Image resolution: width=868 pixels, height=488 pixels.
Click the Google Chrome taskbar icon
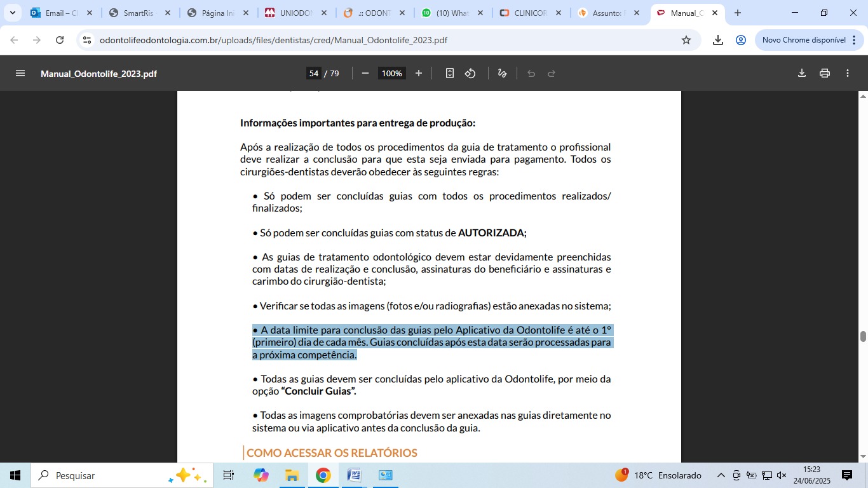323,475
